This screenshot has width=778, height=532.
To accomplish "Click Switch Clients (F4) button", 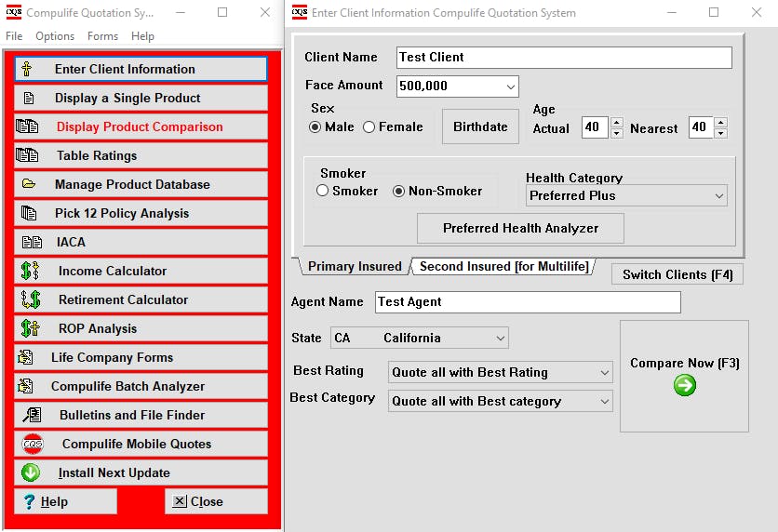I will [x=677, y=274].
